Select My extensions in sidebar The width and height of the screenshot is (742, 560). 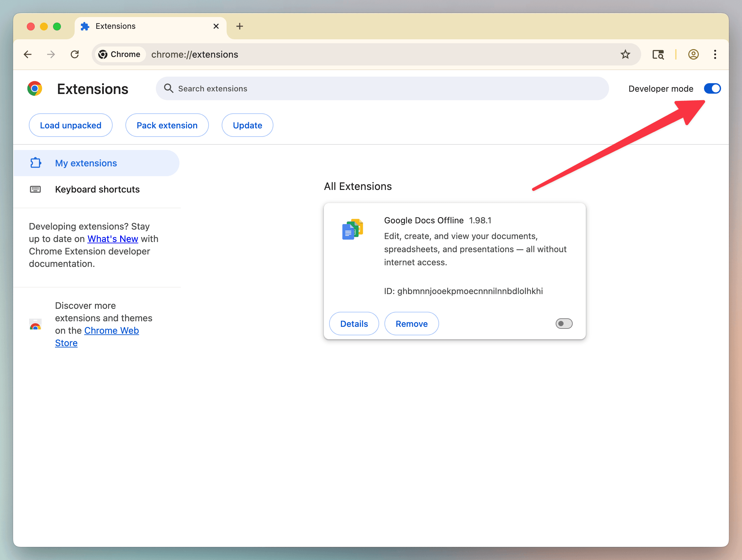coord(86,163)
